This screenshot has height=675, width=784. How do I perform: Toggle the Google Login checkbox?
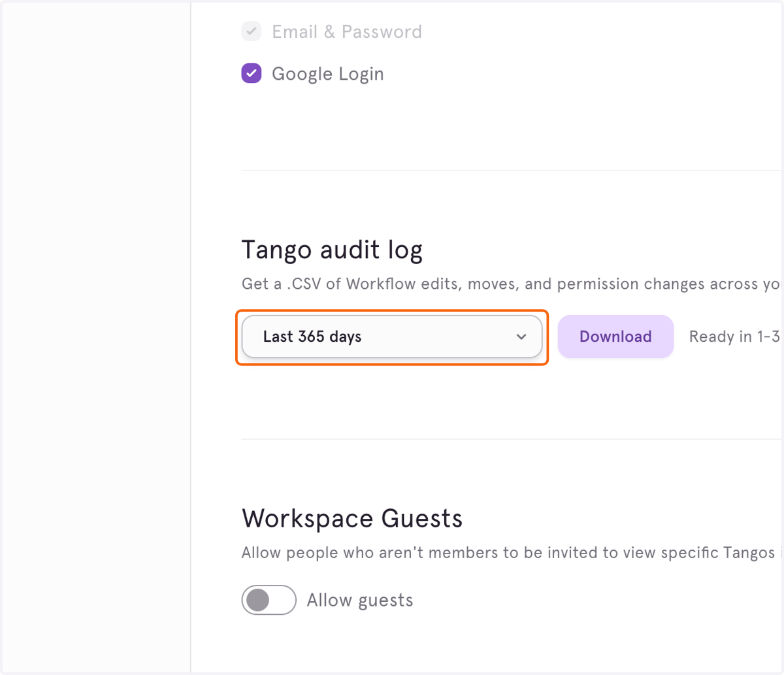click(x=252, y=73)
